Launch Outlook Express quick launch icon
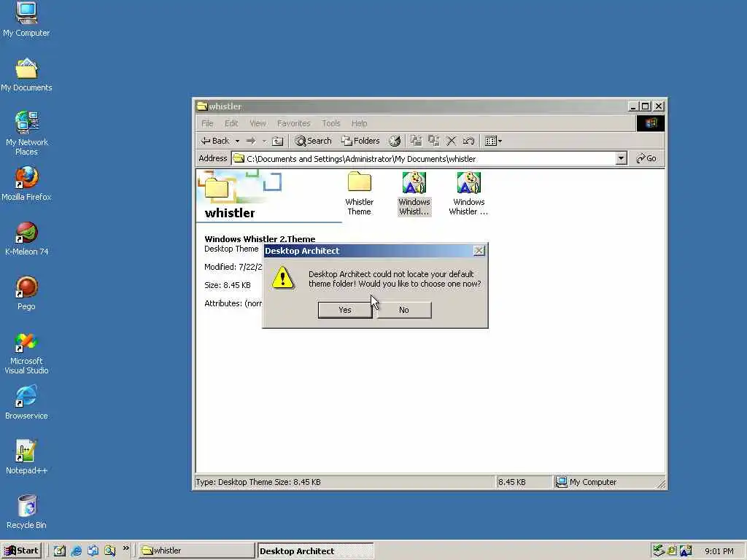This screenshot has height=560, width=747. tap(93, 551)
